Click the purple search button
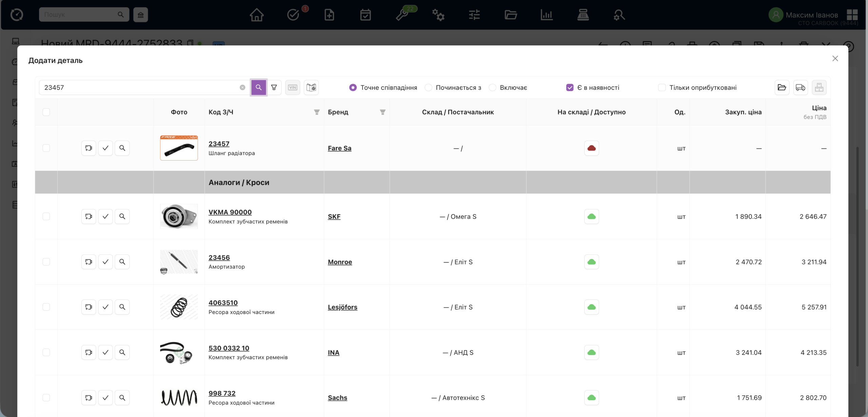The height and width of the screenshot is (417, 868). pyautogui.click(x=258, y=87)
